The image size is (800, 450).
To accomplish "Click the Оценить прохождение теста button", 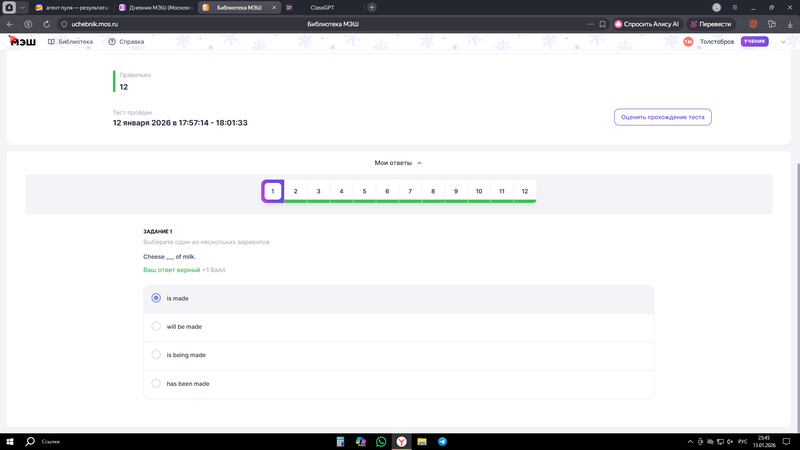I will coord(662,117).
